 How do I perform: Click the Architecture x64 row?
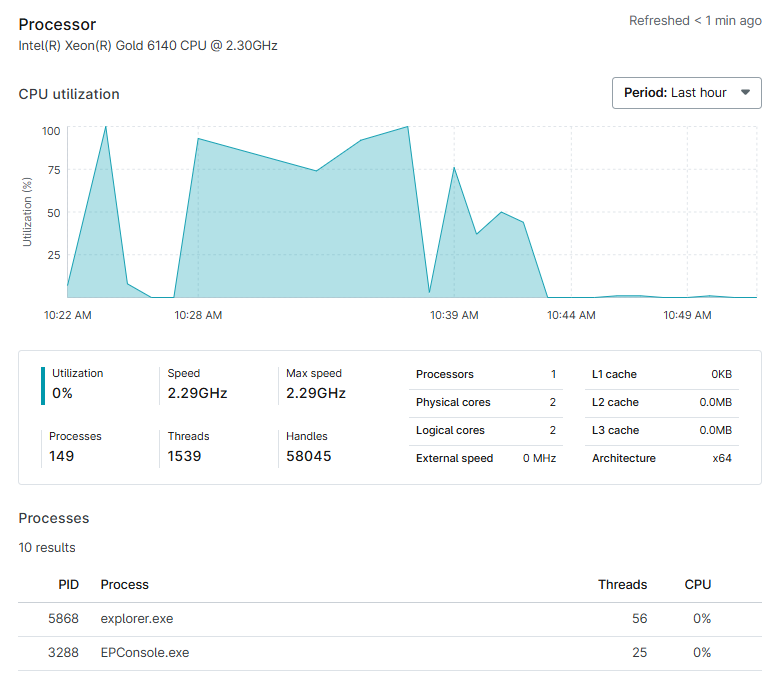point(661,458)
